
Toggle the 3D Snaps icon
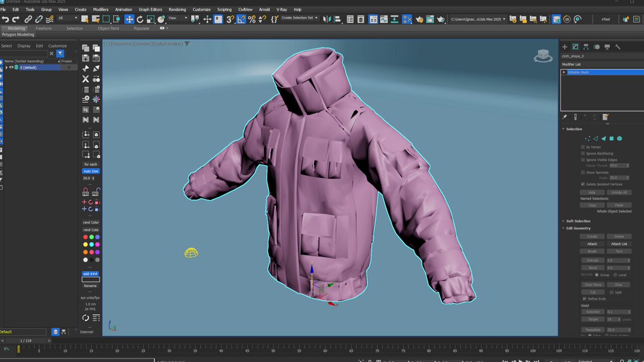230,19
